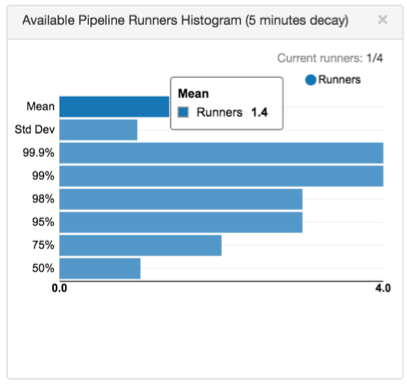This screenshot has width=407, height=386.
Task: Click the 99.9% percentile bar
Action: tap(221, 153)
